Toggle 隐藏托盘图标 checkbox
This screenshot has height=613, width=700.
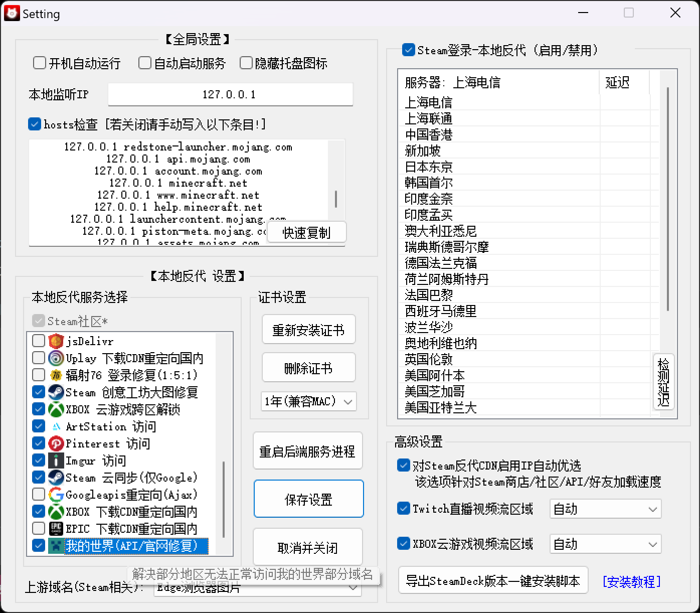click(246, 63)
